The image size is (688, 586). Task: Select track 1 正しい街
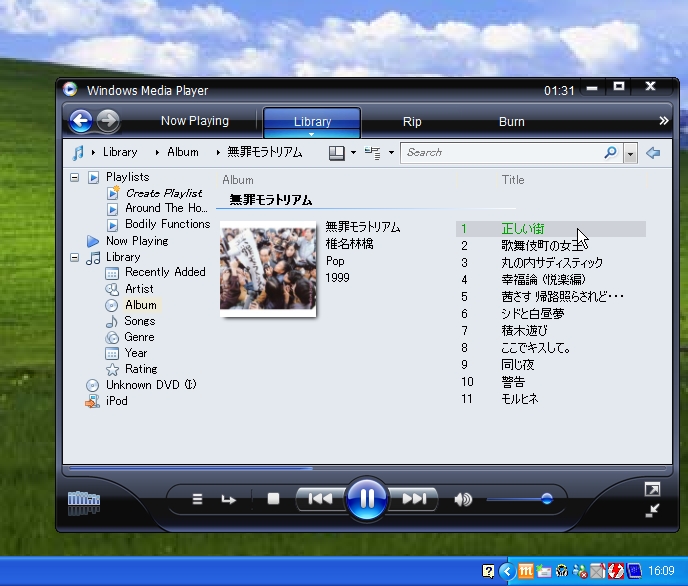coord(551,229)
